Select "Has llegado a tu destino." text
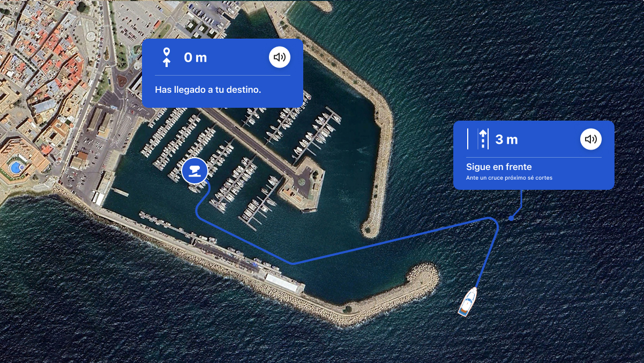Image resolution: width=644 pixels, height=363 pixels. click(208, 90)
